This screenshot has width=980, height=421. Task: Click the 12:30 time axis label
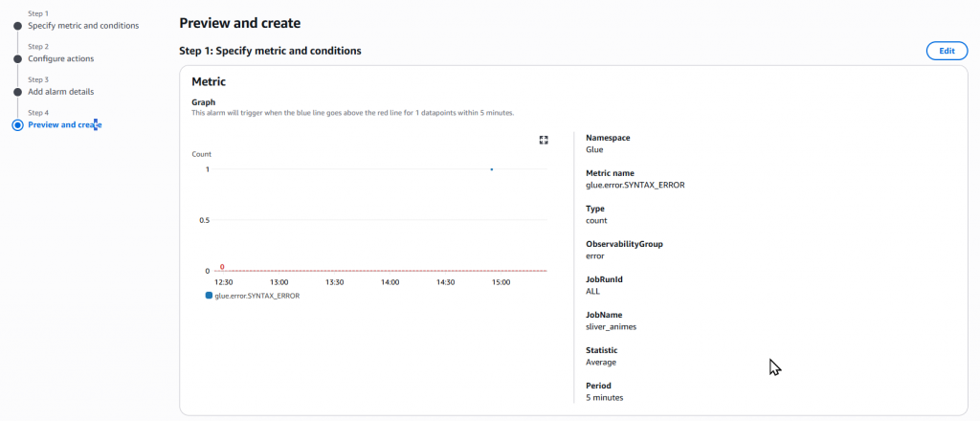point(224,283)
